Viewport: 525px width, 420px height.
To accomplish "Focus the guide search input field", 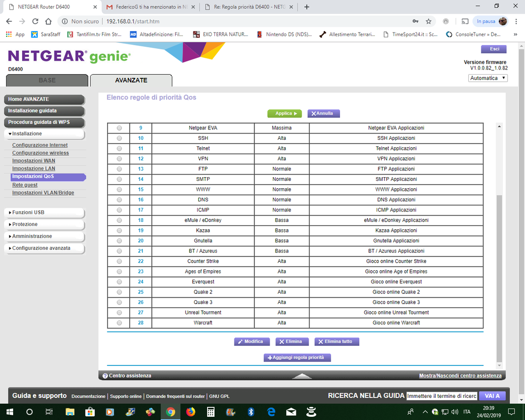I will tap(442, 396).
